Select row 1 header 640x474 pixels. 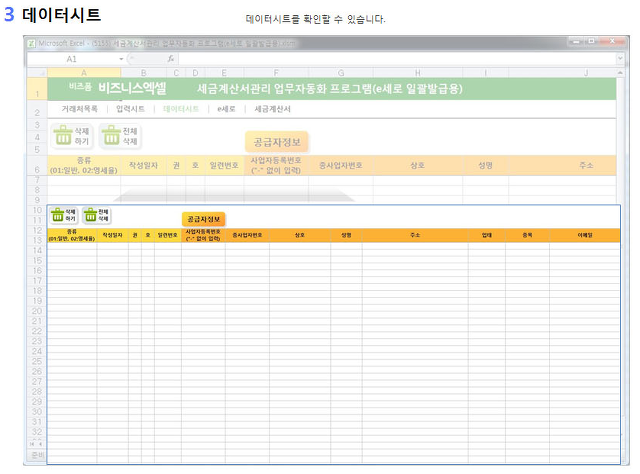[37, 89]
